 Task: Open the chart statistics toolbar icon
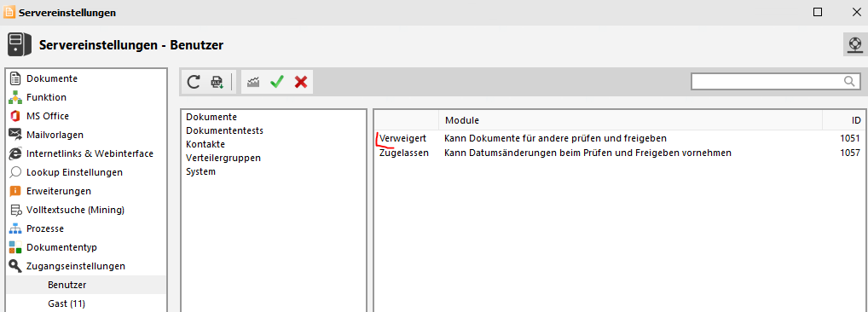click(x=253, y=83)
